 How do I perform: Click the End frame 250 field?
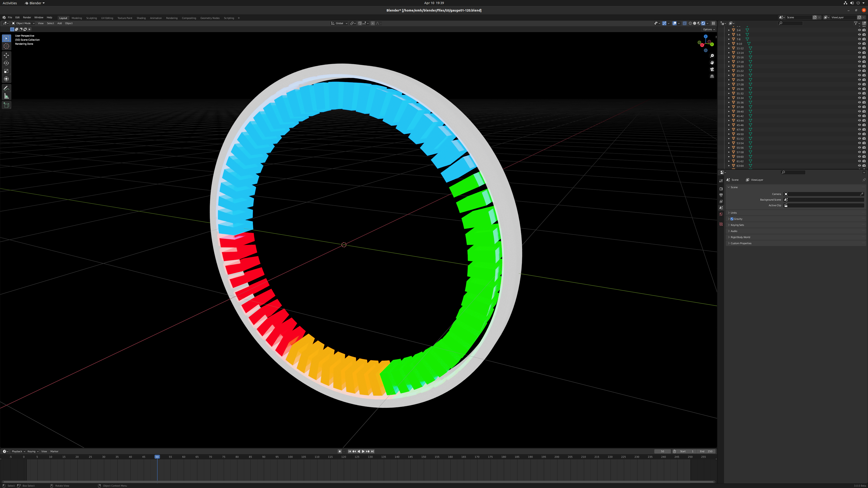coord(706,452)
